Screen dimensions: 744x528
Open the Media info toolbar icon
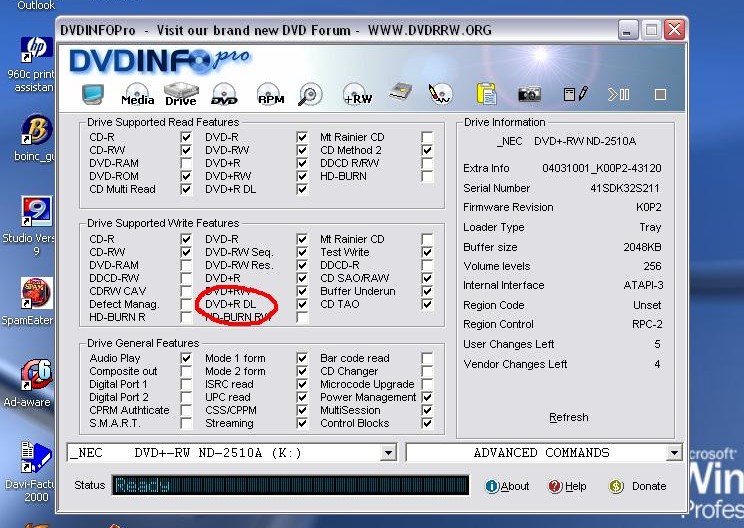point(137,94)
